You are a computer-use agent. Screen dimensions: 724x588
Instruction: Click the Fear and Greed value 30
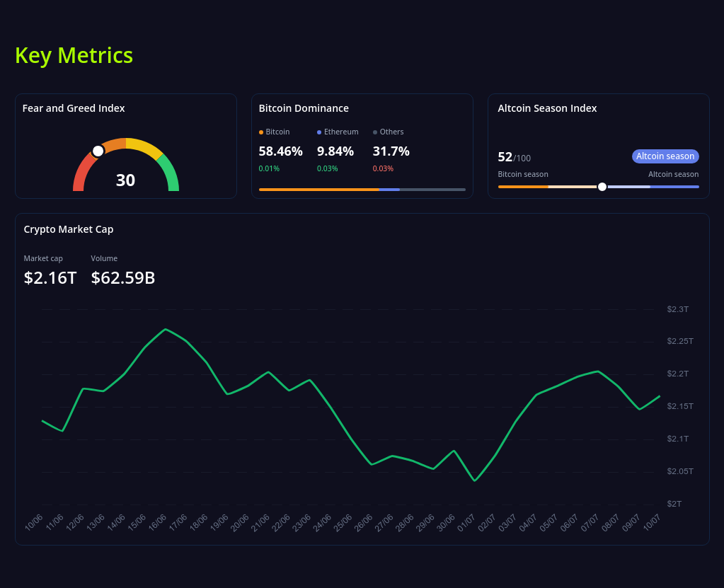pyautogui.click(x=125, y=180)
